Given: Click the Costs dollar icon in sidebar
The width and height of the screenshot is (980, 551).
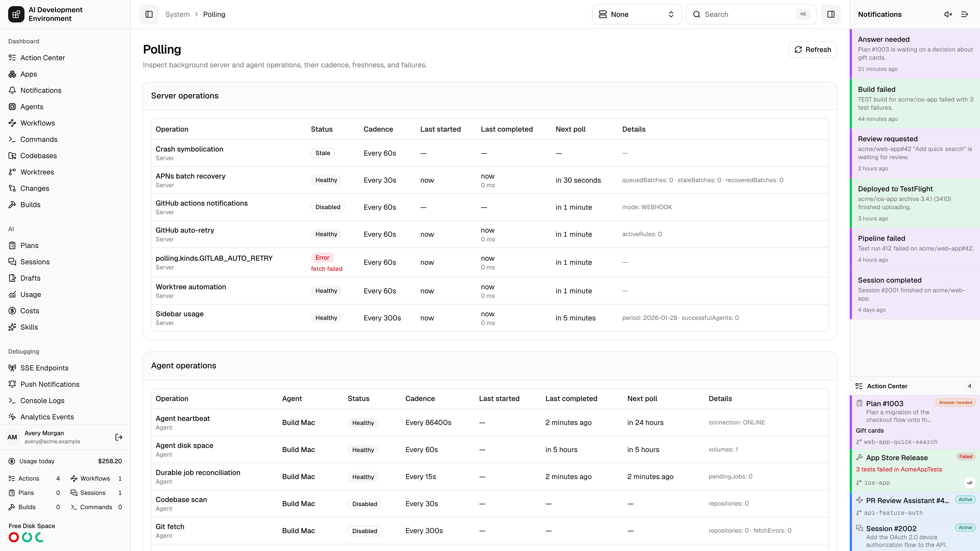Looking at the screenshot, I should pyautogui.click(x=12, y=311).
